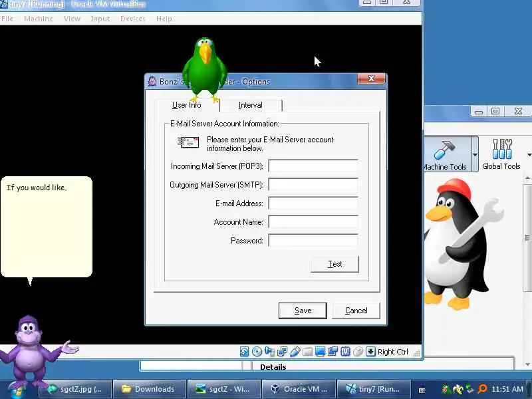Open the Machine menu

(x=39, y=19)
